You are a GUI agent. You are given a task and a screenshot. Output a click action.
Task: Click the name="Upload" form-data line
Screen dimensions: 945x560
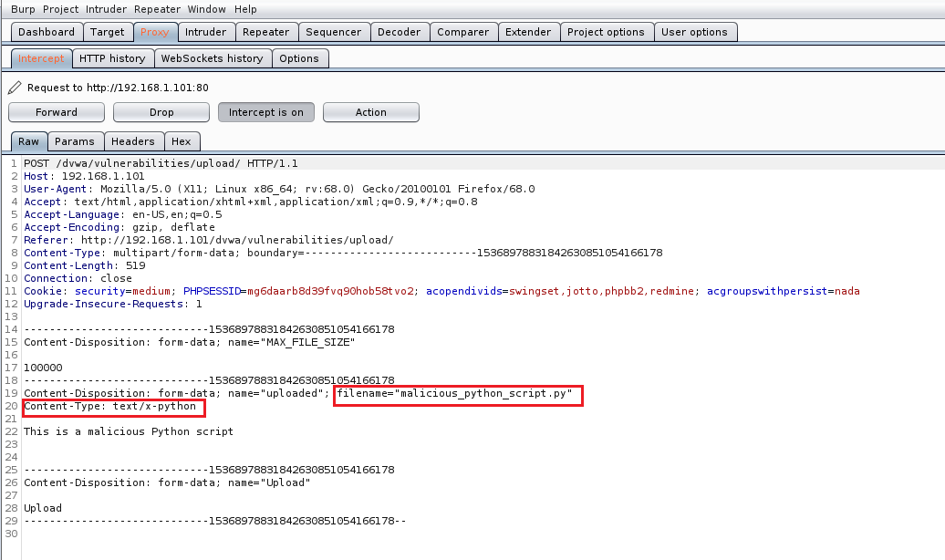[167, 482]
